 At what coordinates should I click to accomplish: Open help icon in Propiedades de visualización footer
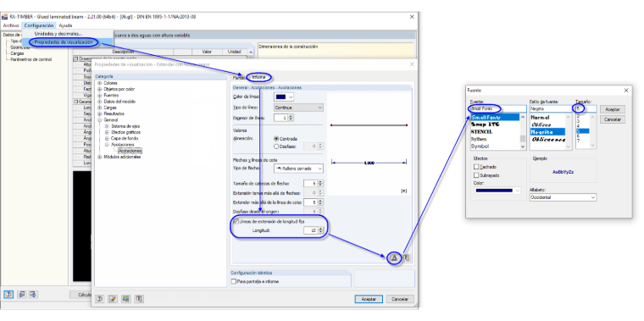pyautogui.click(x=100, y=299)
